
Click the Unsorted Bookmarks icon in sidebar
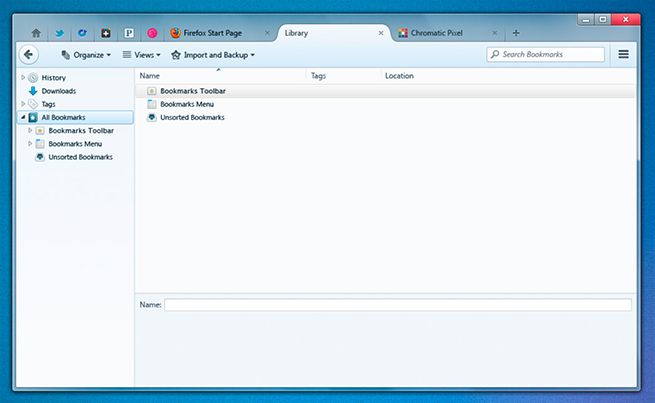[40, 157]
